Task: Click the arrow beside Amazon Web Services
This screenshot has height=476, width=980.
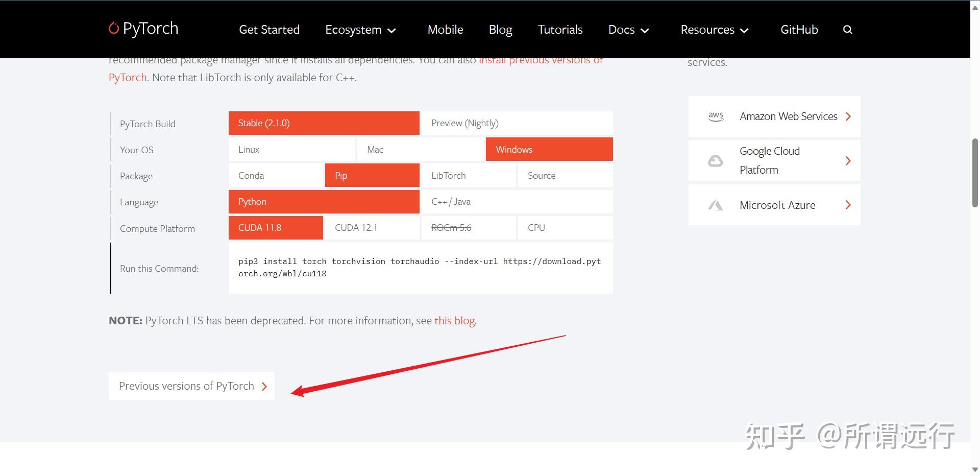Action: (x=848, y=116)
